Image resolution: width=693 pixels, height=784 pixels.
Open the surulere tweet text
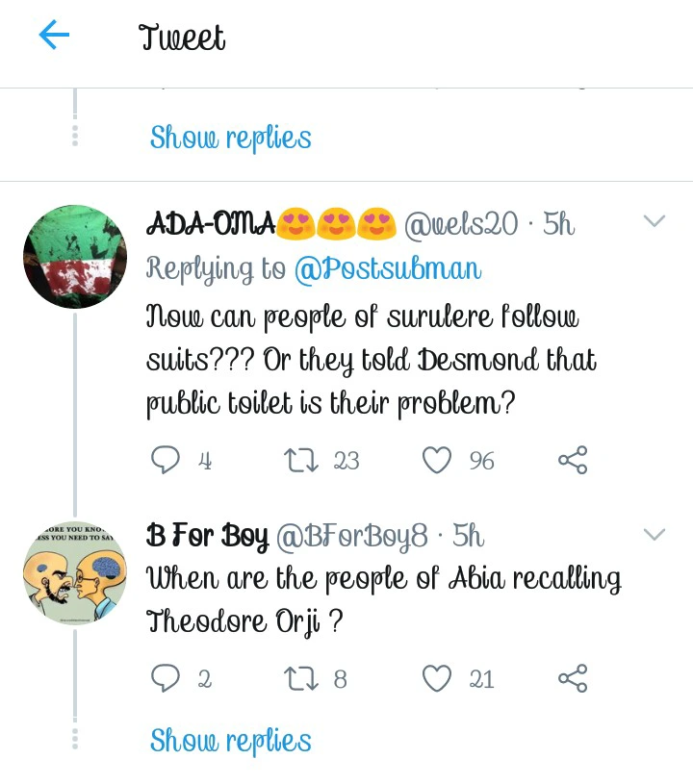coord(371,361)
